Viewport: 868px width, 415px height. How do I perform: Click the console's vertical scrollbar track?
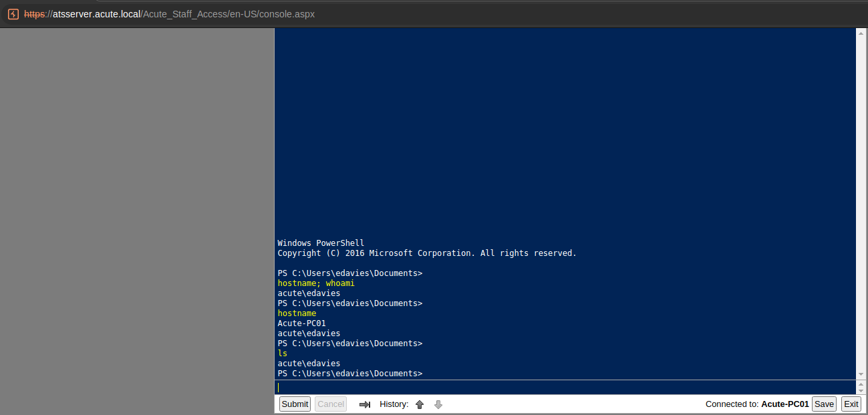pos(862,200)
